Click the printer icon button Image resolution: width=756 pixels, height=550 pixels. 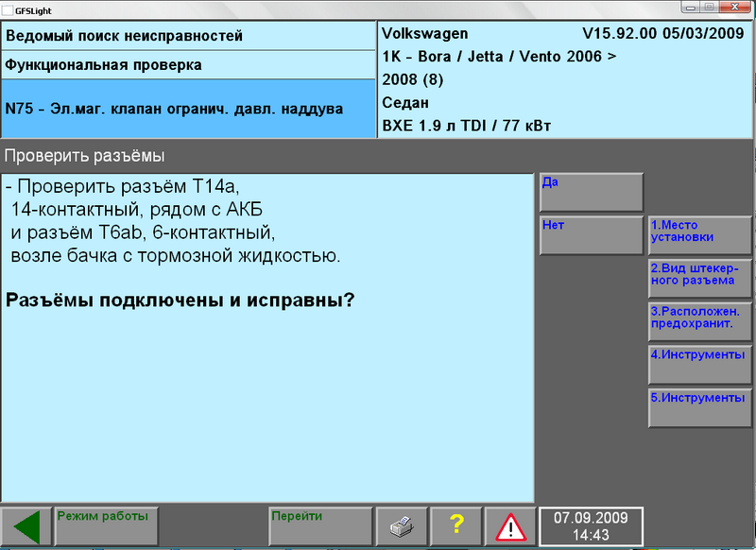(x=401, y=526)
